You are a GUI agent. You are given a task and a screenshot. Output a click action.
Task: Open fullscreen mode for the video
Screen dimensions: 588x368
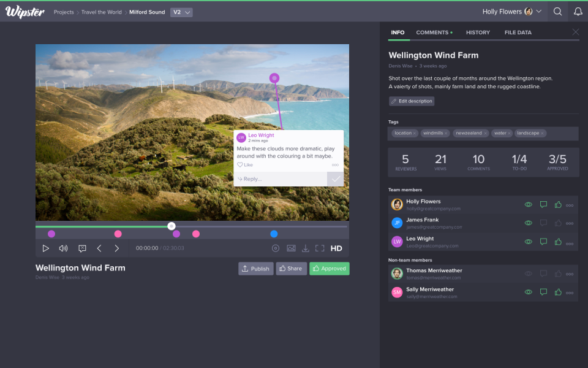pyautogui.click(x=318, y=248)
